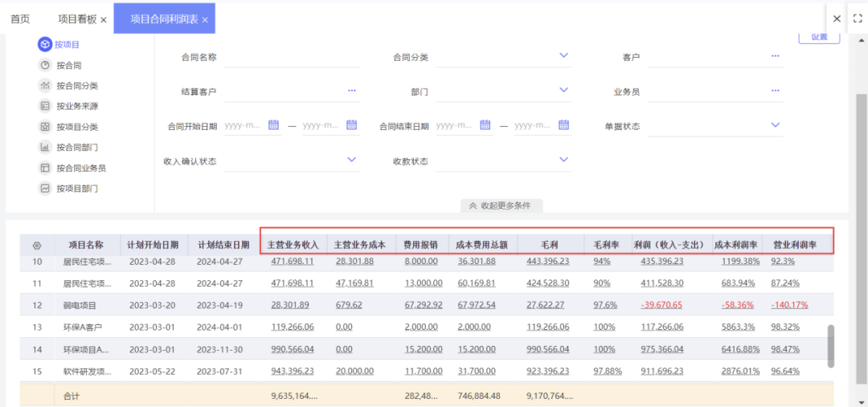Switch to the 首页 tab
This screenshot has width=868, height=407.
coord(20,18)
